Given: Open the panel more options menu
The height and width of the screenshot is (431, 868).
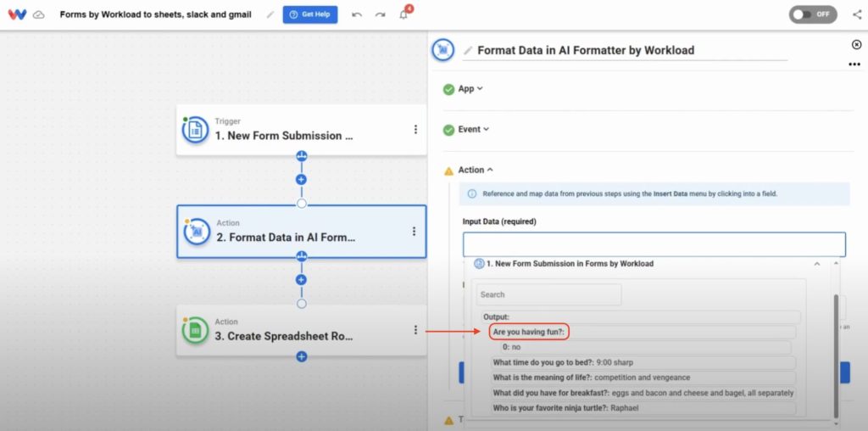Looking at the screenshot, I should (x=854, y=64).
